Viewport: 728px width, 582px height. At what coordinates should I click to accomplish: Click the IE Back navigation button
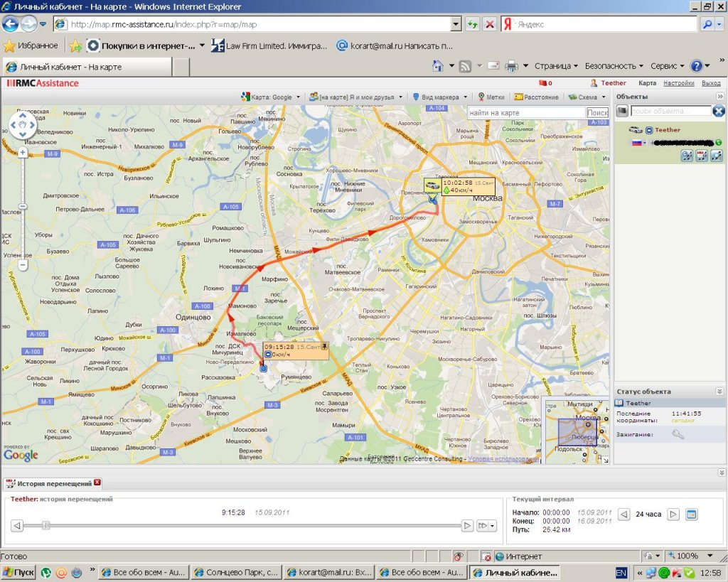[10, 24]
